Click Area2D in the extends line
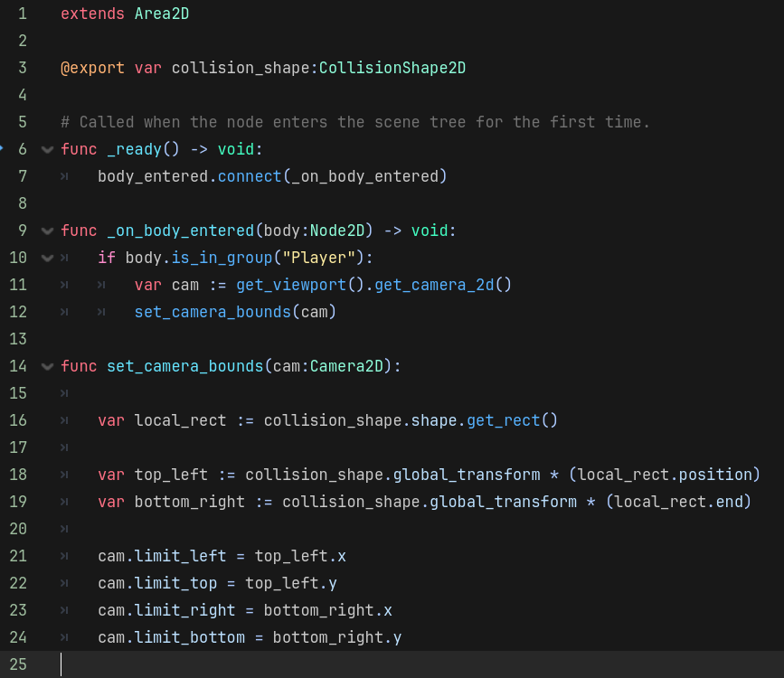Screen dimensions: 784x678 (162, 14)
